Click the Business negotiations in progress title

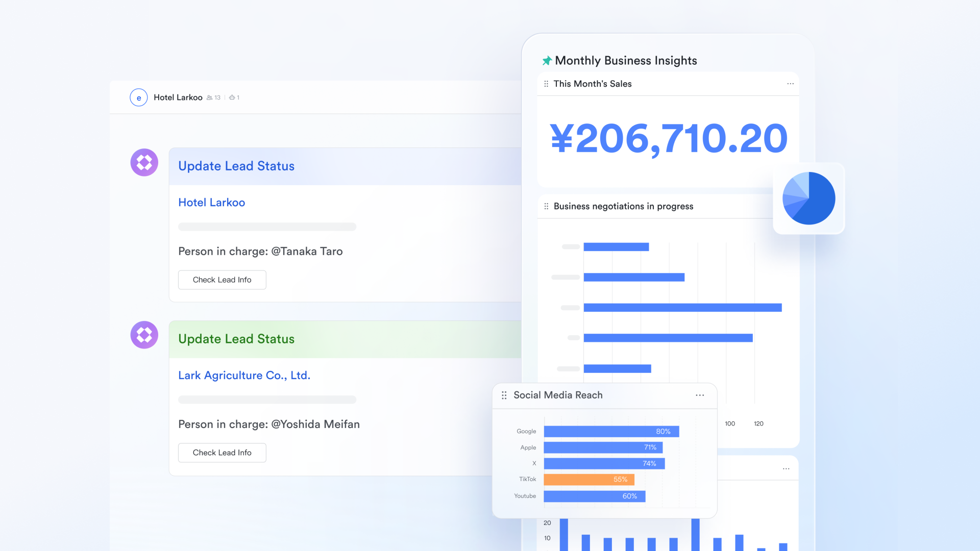623,206
